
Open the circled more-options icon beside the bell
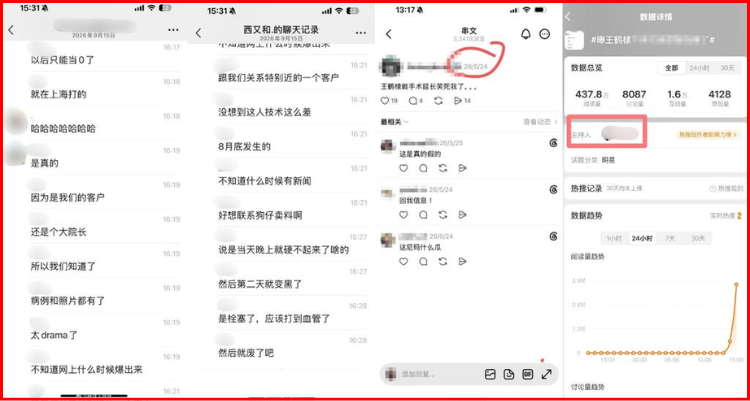pyautogui.click(x=545, y=34)
